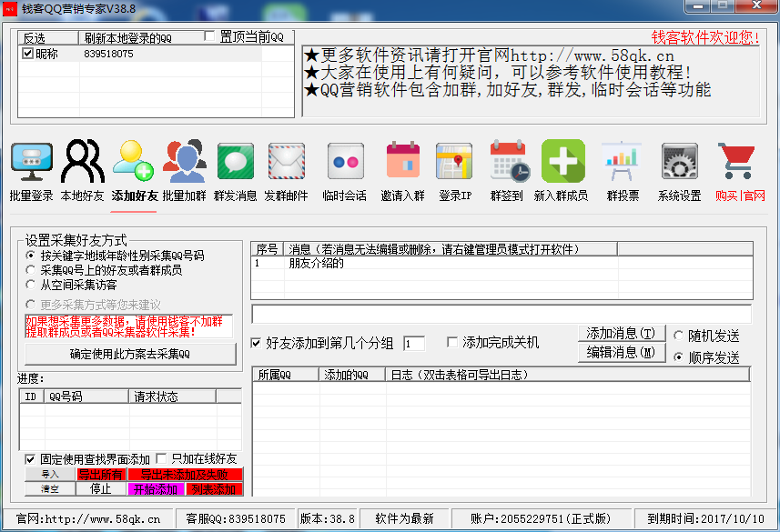Open the 新入群成员 green plus icon

(x=563, y=161)
